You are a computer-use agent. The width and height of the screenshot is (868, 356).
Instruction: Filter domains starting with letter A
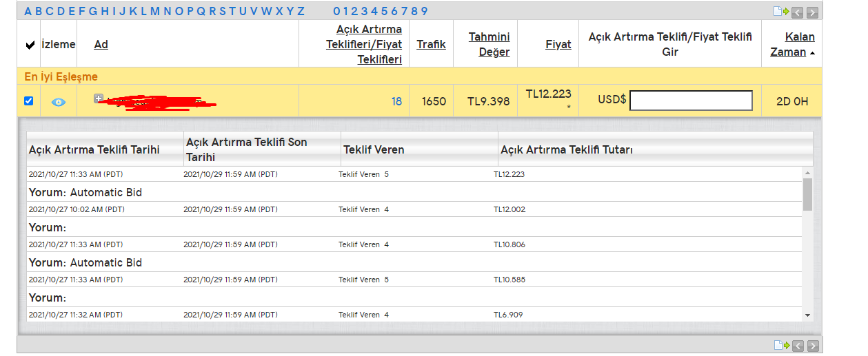[28, 11]
